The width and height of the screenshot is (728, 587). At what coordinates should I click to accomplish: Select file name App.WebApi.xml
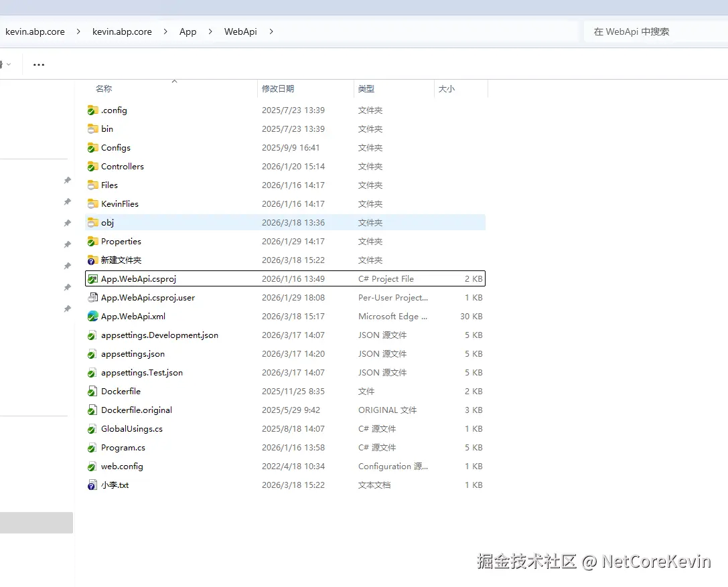pyautogui.click(x=133, y=317)
